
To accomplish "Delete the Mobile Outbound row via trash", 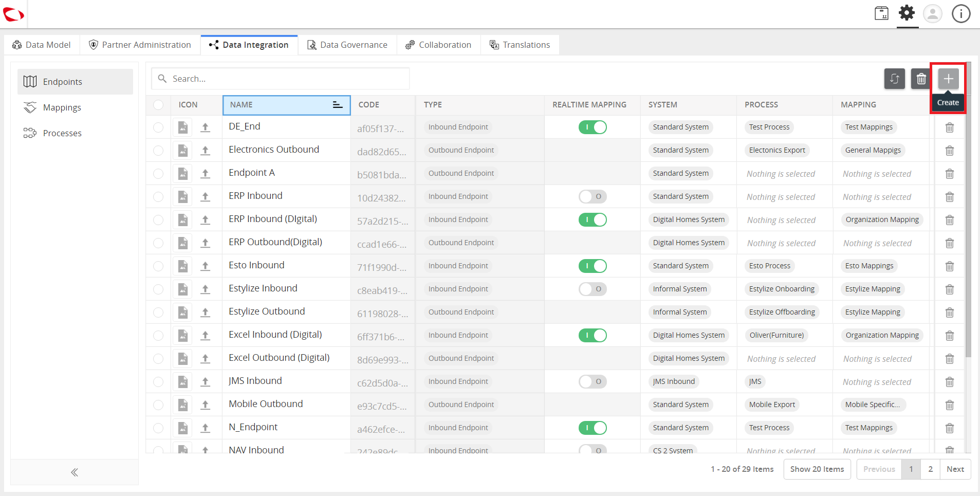I will pyautogui.click(x=950, y=405).
